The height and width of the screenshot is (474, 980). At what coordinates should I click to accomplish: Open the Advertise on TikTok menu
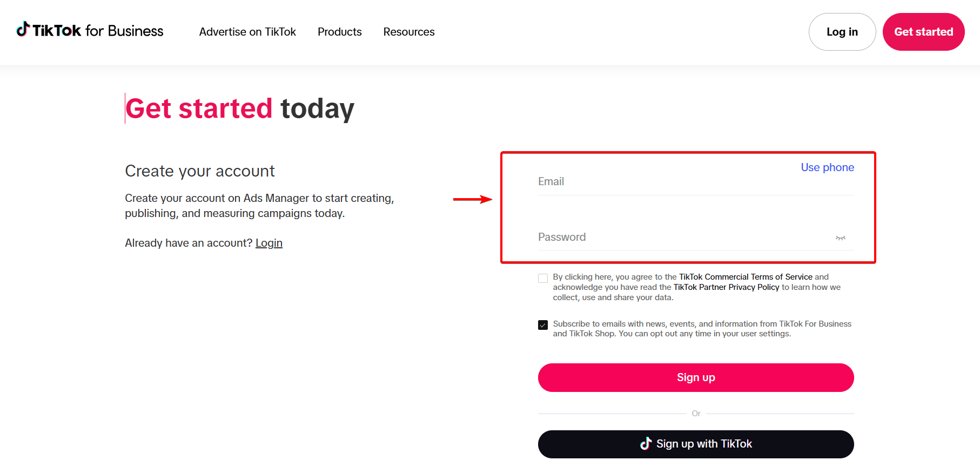[247, 32]
